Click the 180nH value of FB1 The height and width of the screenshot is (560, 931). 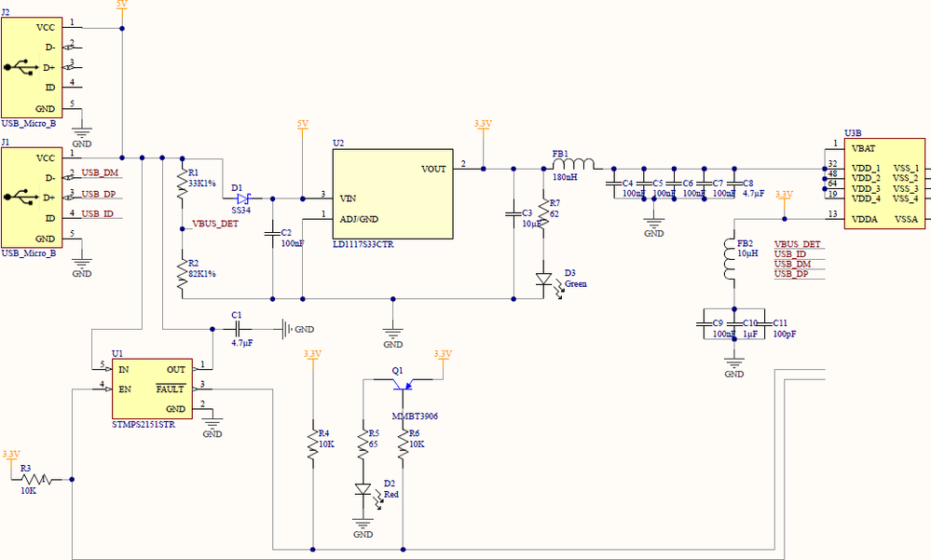pos(565,177)
